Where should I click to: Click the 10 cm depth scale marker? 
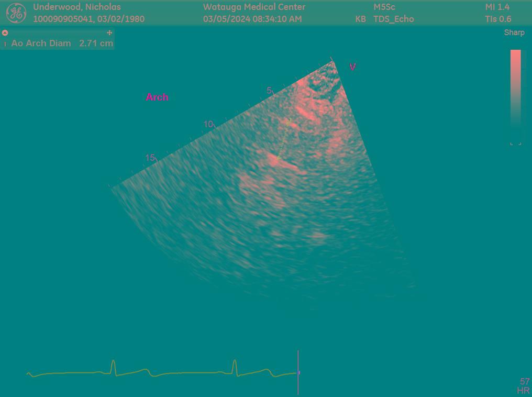[x=208, y=125]
